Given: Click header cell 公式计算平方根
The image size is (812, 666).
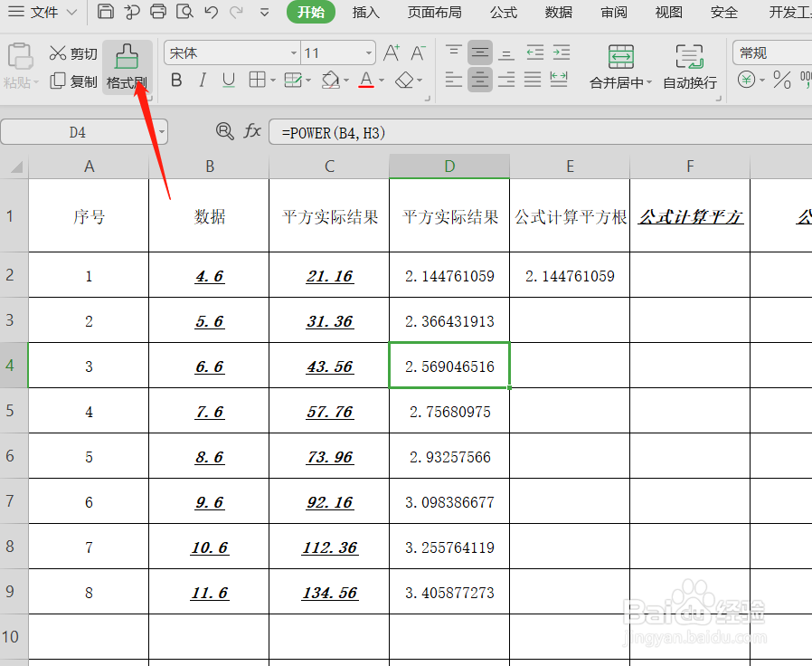Looking at the screenshot, I should (x=570, y=216).
